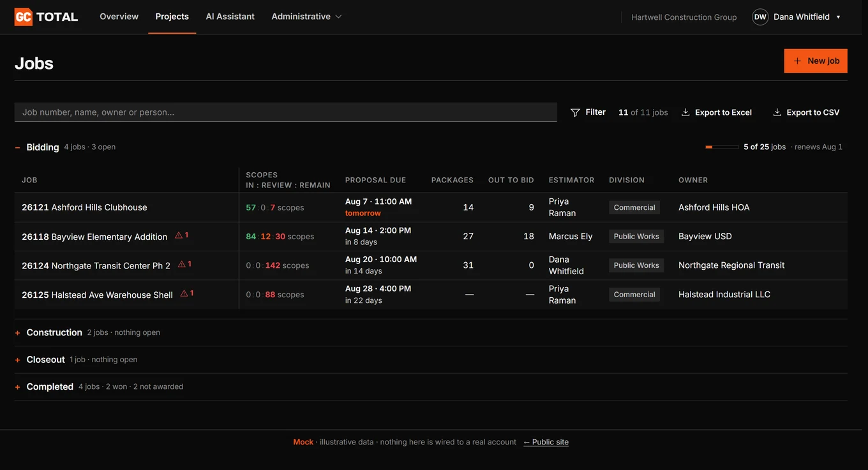Click warning icon on Halstead Ave Warehouse Shell
868x470 pixels.
tap(184, 293)
